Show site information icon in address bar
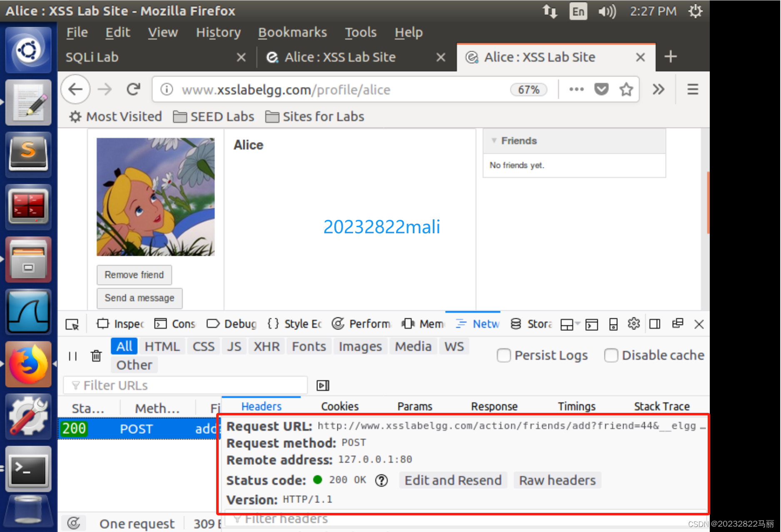 167,89
